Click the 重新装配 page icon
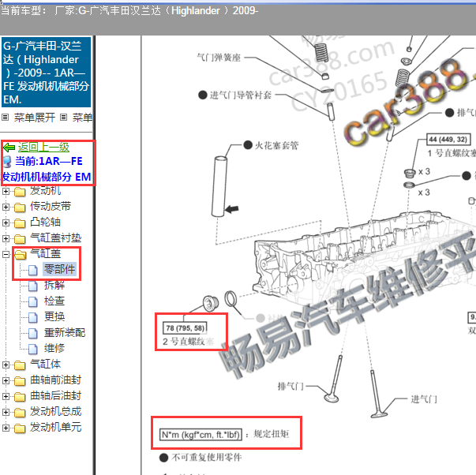The image size is (476, 475). click(x=33, y=333)
